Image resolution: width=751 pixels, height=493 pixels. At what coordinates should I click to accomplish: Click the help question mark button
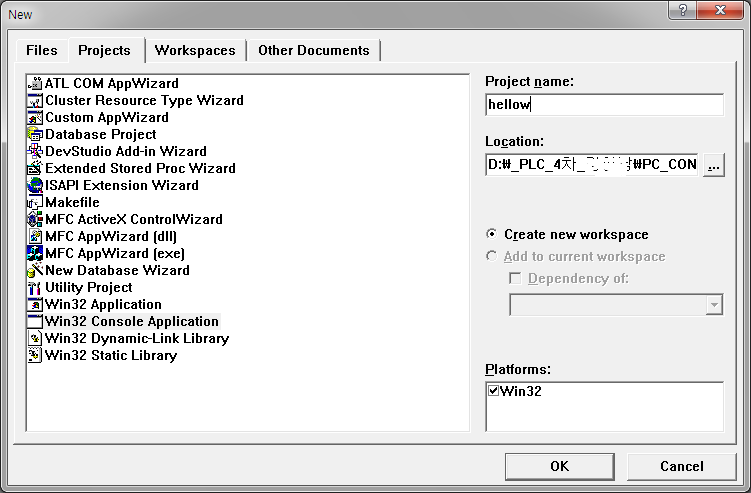683,10
